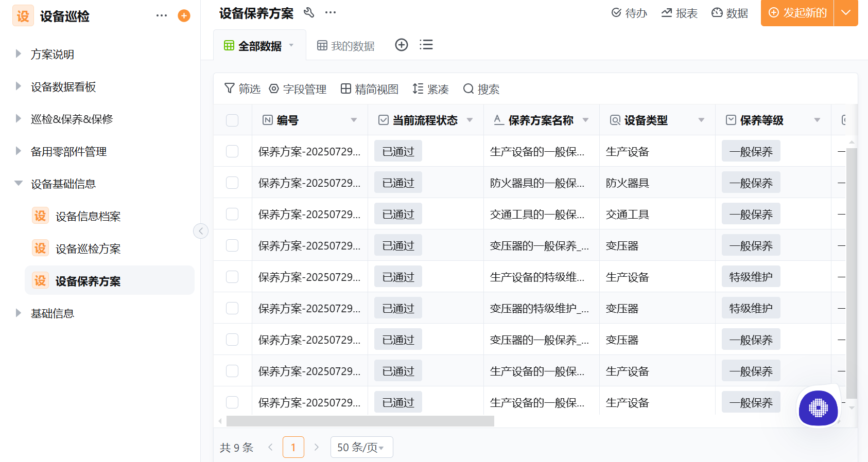
Task: Open the 设备类型 column dropdown arrow
Action: tap(701, 120)
